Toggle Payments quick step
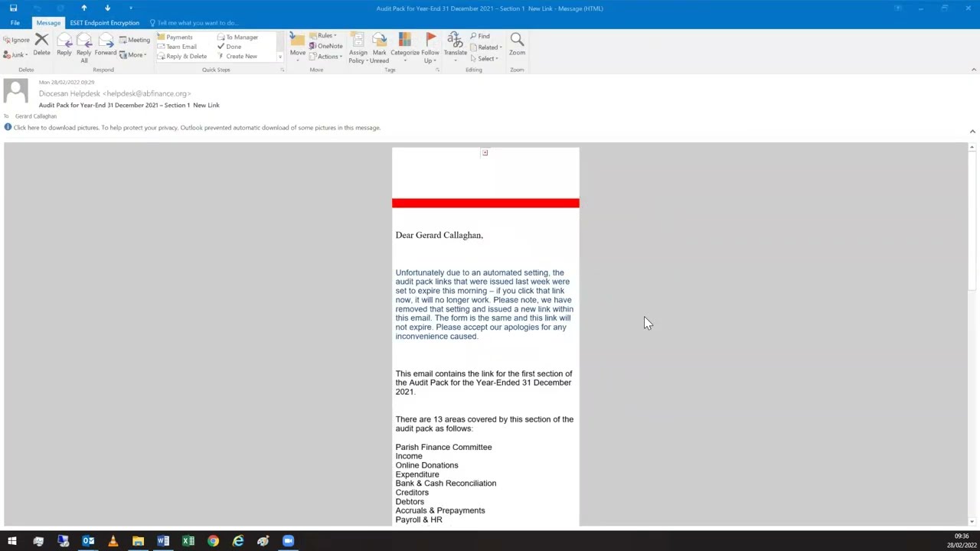The image size is (980, 551). tap(178, 37)
